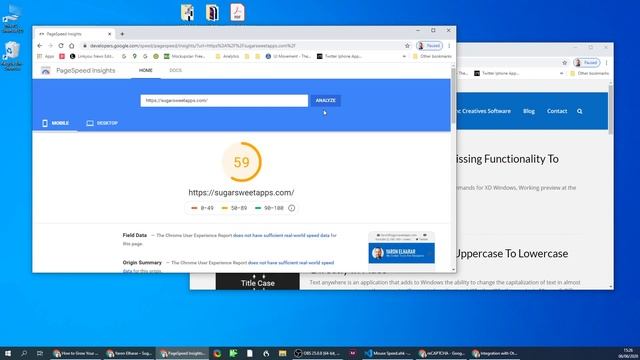This screenshot has height=360, width=640.
Task: Click the taskbar search icon
Action: 24,353
